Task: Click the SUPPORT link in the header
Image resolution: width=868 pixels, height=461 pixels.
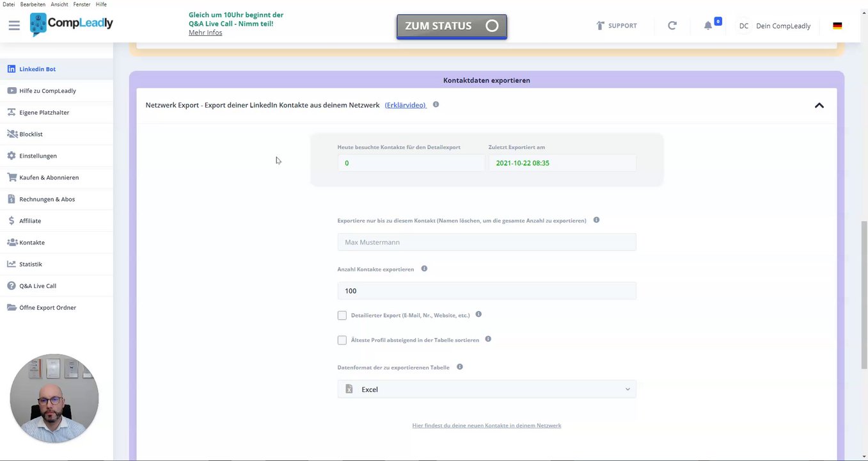Action: 622,26
